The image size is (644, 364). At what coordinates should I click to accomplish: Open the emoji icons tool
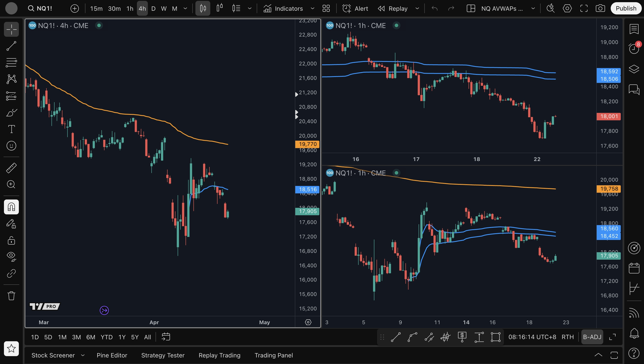(11, 146)
